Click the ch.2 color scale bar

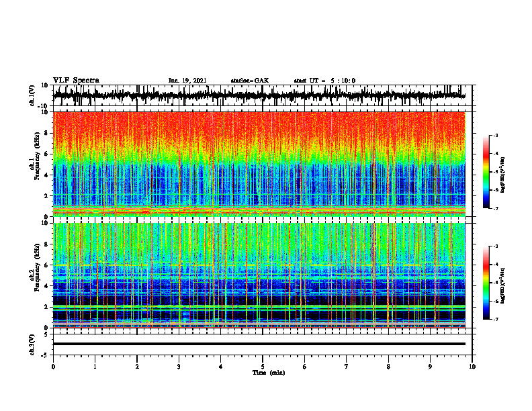(486, 283)
